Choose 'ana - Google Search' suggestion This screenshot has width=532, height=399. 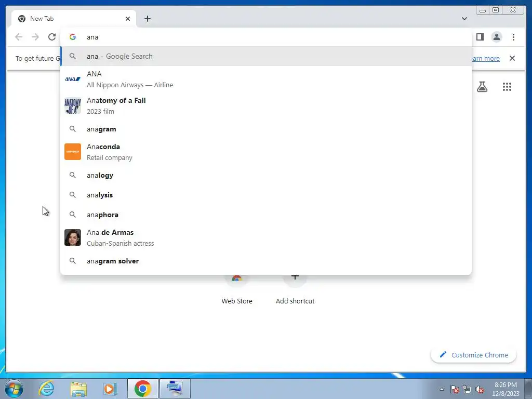pos(266,56)
